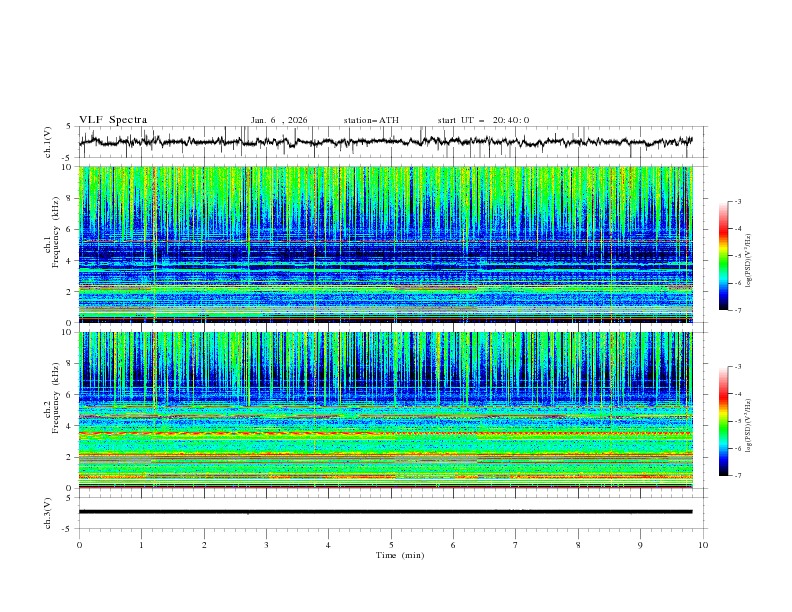Click time axis tick label "7"

point(516,545)
